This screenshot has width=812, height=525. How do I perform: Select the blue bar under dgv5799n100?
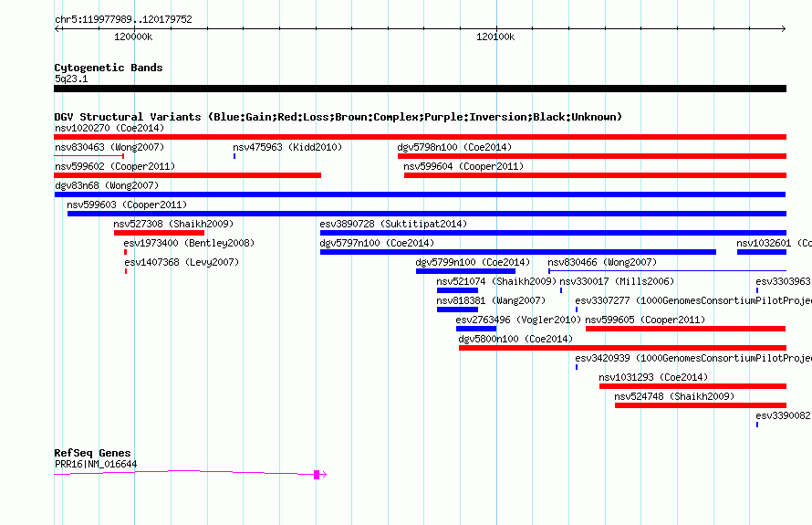pos(465,271)
